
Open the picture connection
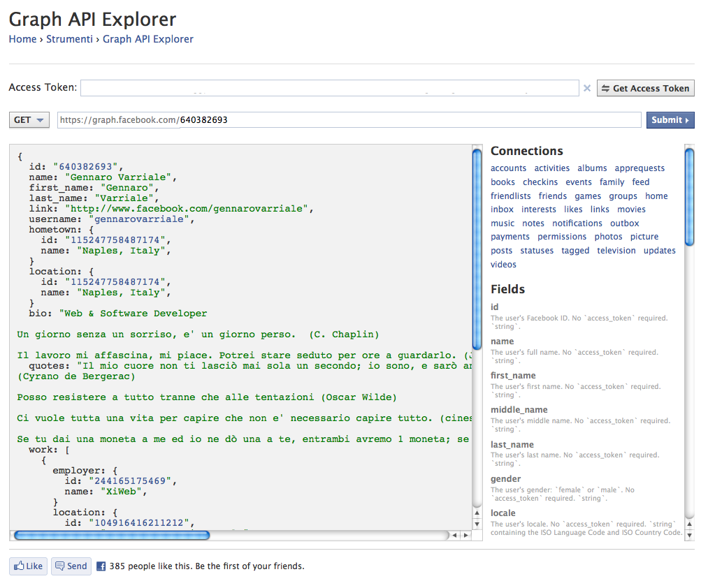click(644, 237)
